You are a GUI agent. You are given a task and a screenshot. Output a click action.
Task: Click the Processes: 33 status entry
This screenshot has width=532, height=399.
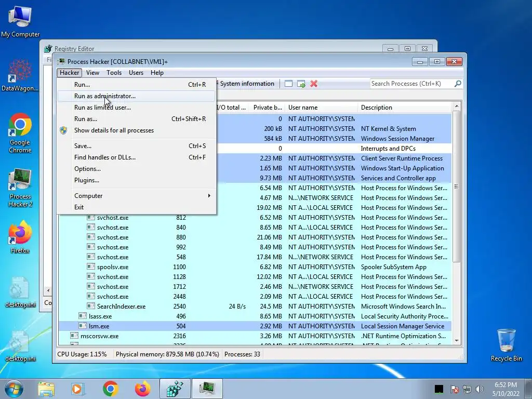coord(242,354)
